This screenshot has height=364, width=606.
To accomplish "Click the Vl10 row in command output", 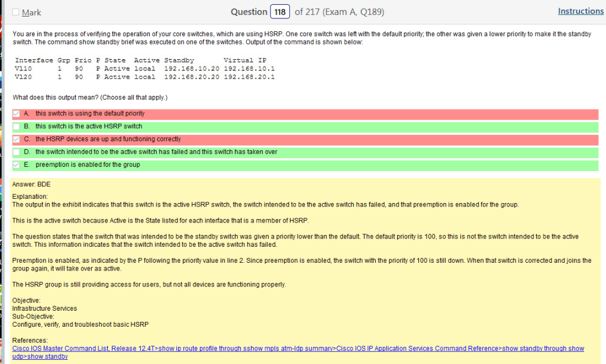I will point(144,69).
